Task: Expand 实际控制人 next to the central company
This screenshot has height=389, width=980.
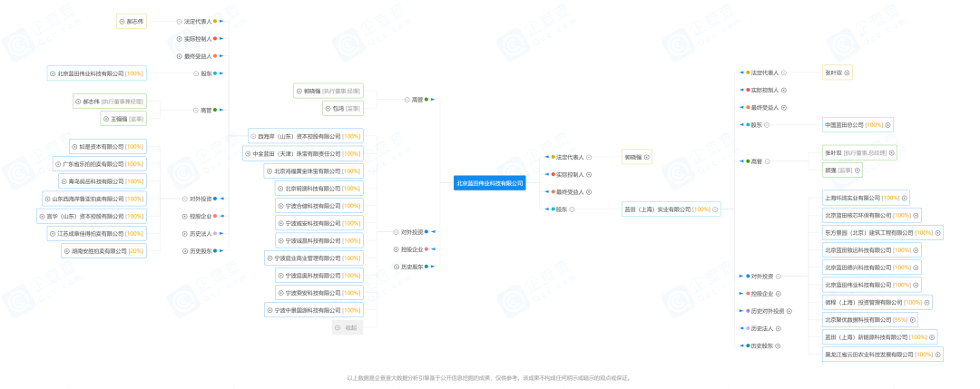Action: pos(589,175)
